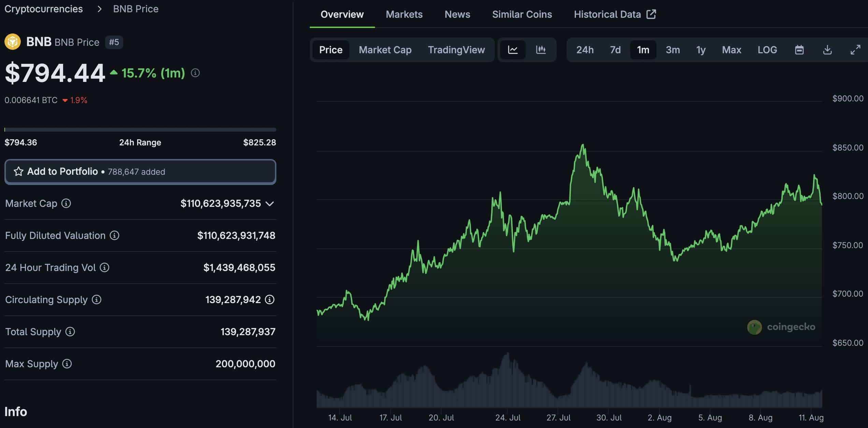Download the chart using the download icon

827,50
